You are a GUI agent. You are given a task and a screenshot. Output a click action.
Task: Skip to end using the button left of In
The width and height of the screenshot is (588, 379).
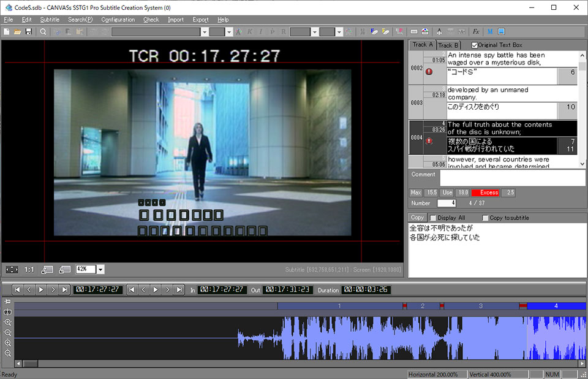click(x=179, y=289)
